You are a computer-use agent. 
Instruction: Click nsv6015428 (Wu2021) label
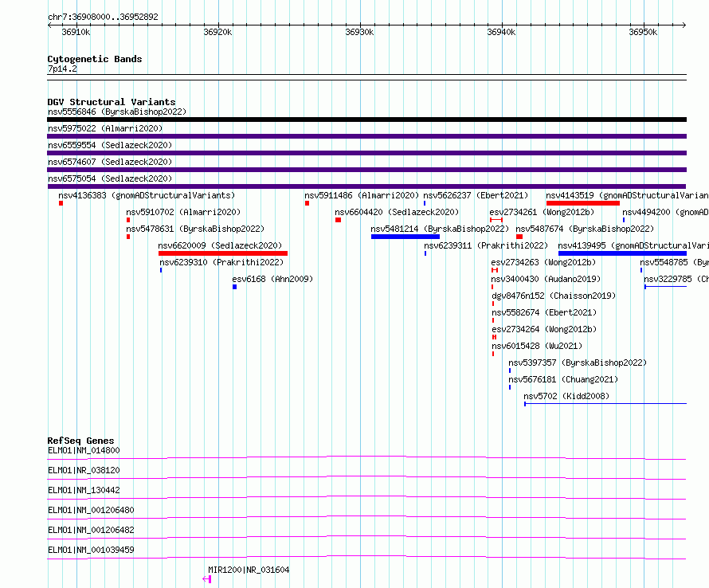coord(537,346)
